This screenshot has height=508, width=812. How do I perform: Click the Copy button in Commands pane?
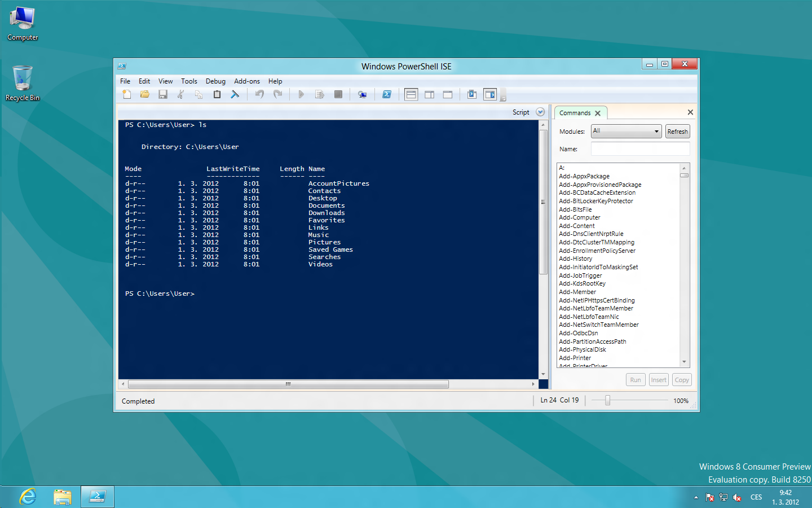coord(682,380)
